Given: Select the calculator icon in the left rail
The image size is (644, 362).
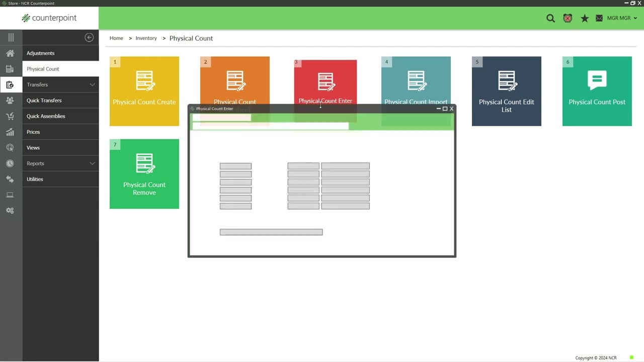Looking at the screenshot, I should click(x=10, y=69).
